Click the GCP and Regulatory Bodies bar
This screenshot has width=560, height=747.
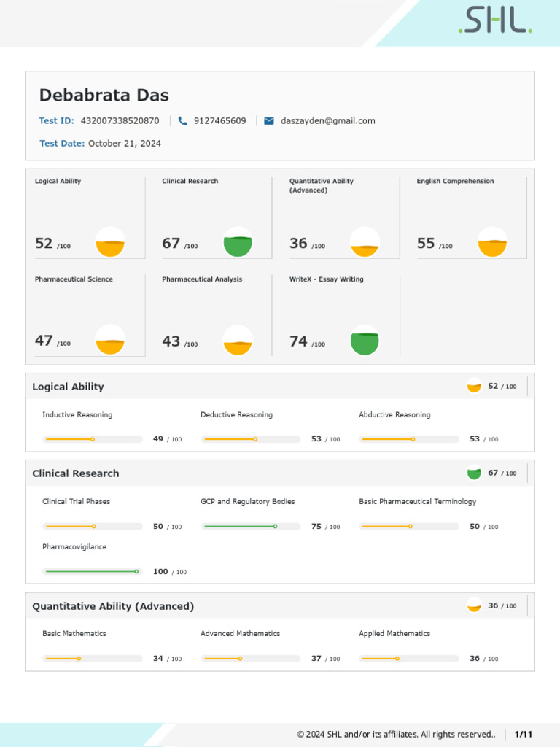pos(251,526)
